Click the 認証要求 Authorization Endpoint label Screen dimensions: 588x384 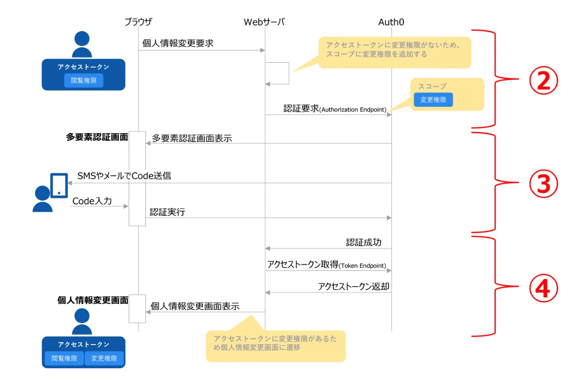[335, 109]
